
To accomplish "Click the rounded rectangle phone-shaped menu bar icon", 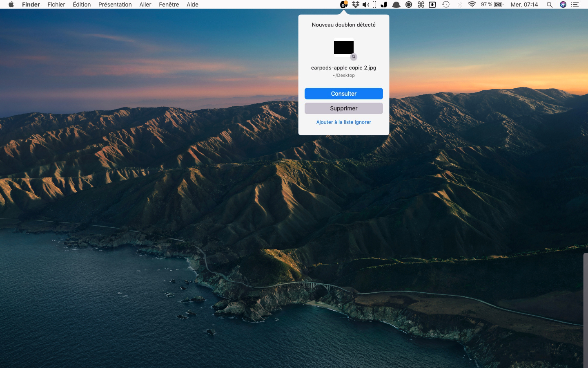I will [374, 4].
